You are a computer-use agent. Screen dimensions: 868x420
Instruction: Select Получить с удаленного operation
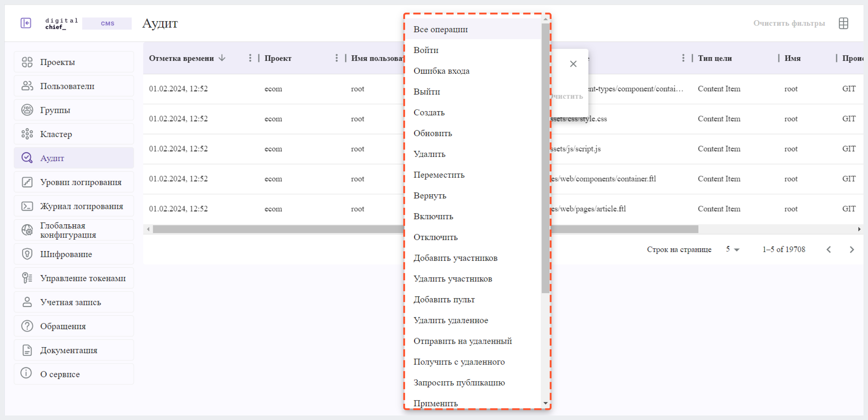(x=472, y=362)
